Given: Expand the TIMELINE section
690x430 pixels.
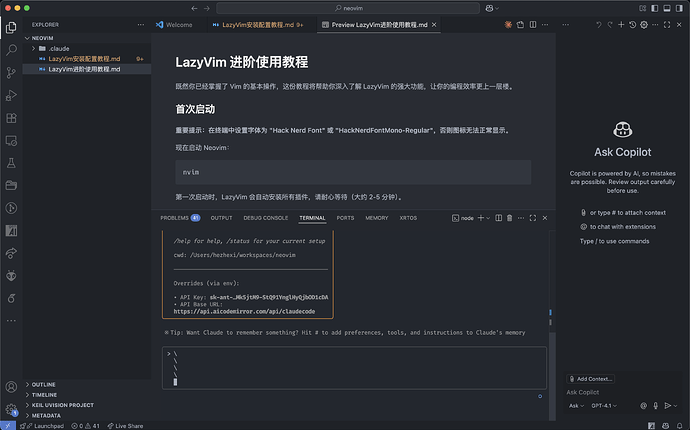Looking at the screenshot, I should coord(87,395).
